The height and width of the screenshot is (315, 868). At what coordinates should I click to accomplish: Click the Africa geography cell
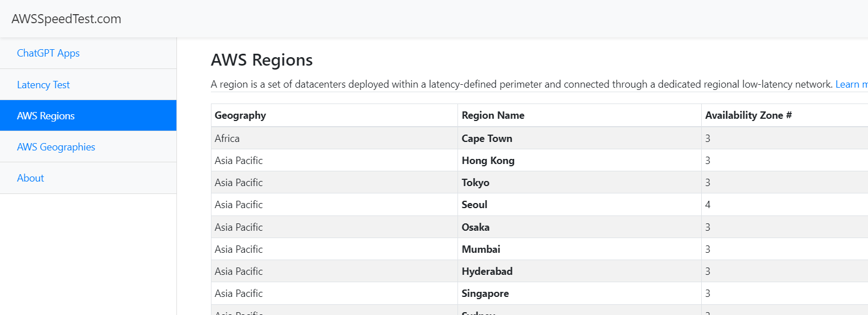pos(227,139)
